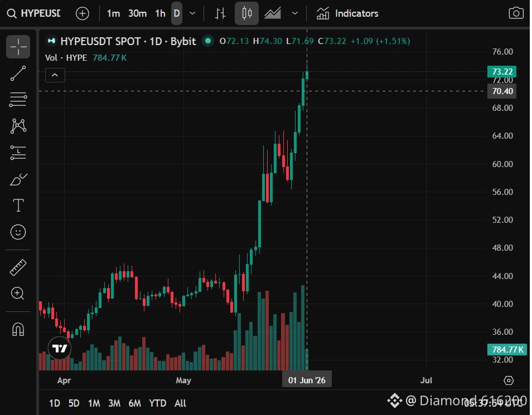This screenshot has width=532, height=415.
Task: Toggle the magnet snap mode
Action: pyautogui.click(x=18, y=329)
